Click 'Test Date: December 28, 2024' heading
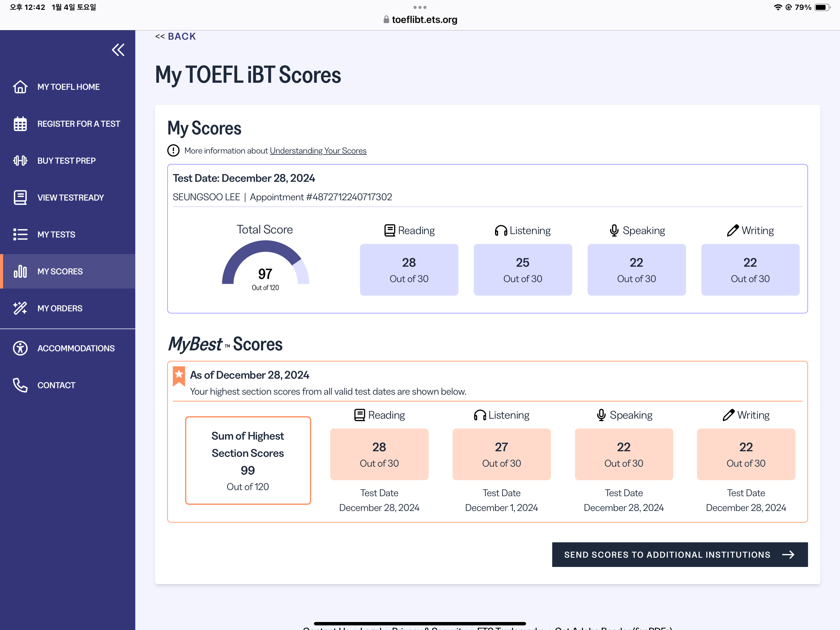The image size is (840, 630). pos(244,178)
